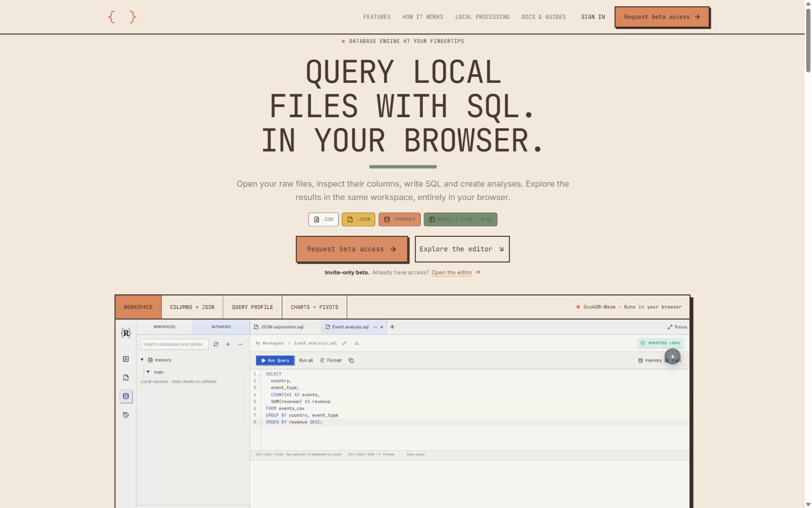
Task: Collapse the memory database tree node
Action: tap(142, 360)
